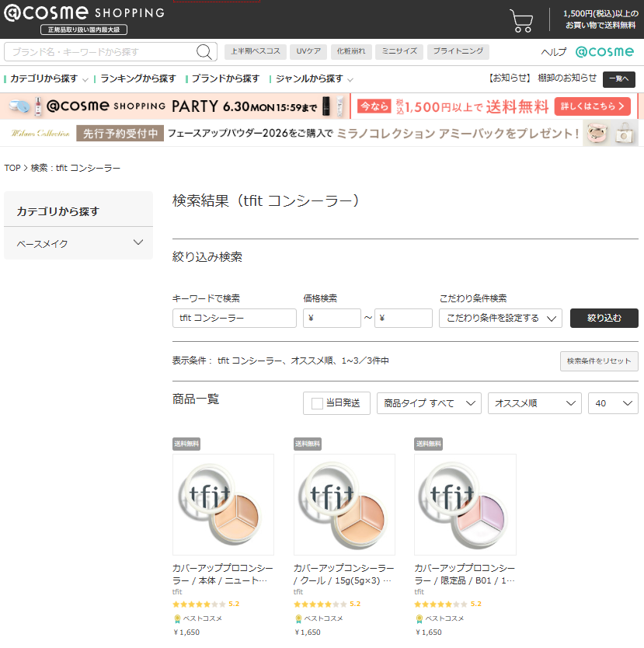The width and height of the screenshot is (644, 648).
Task: Select the 上半期ベスコス tag
Action: [256, 51]
